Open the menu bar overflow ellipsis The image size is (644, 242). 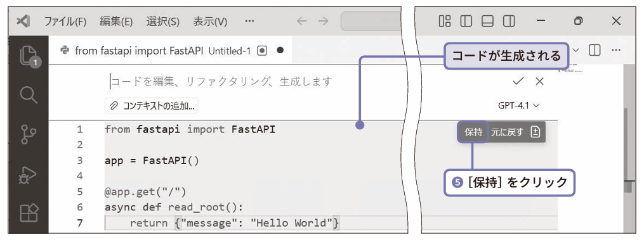pos(249,21)
